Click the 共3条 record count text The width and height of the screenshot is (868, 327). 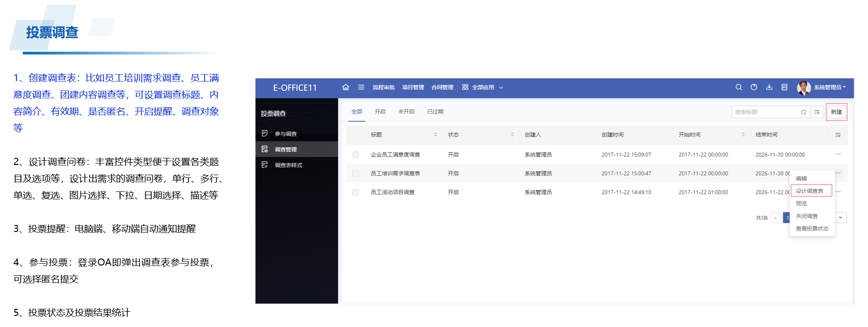762,218
